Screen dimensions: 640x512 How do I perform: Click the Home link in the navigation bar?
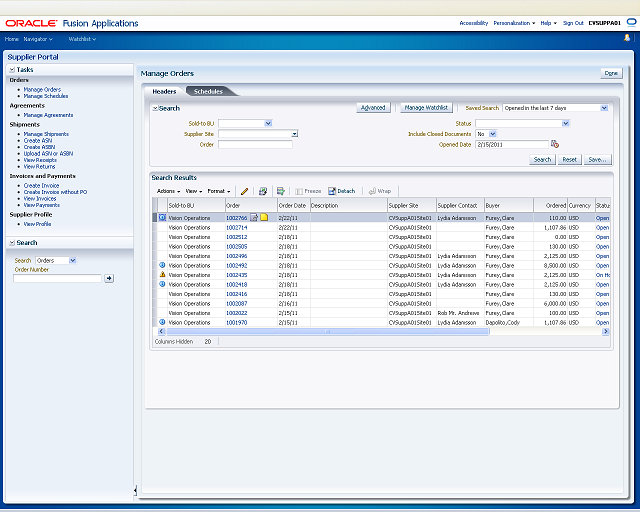pyautogui.click(x=11, y=39)
